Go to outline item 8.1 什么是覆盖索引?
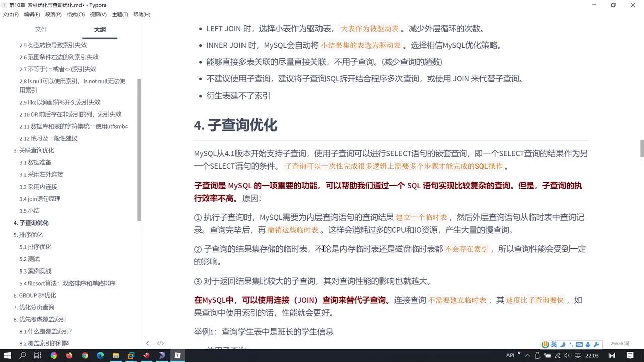 46,331
